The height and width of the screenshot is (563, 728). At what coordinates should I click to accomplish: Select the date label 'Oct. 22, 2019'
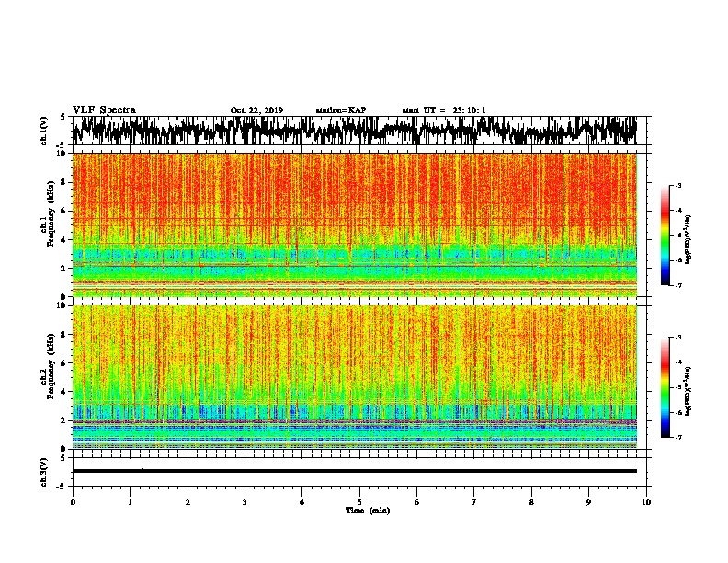[x=256, y=110]
